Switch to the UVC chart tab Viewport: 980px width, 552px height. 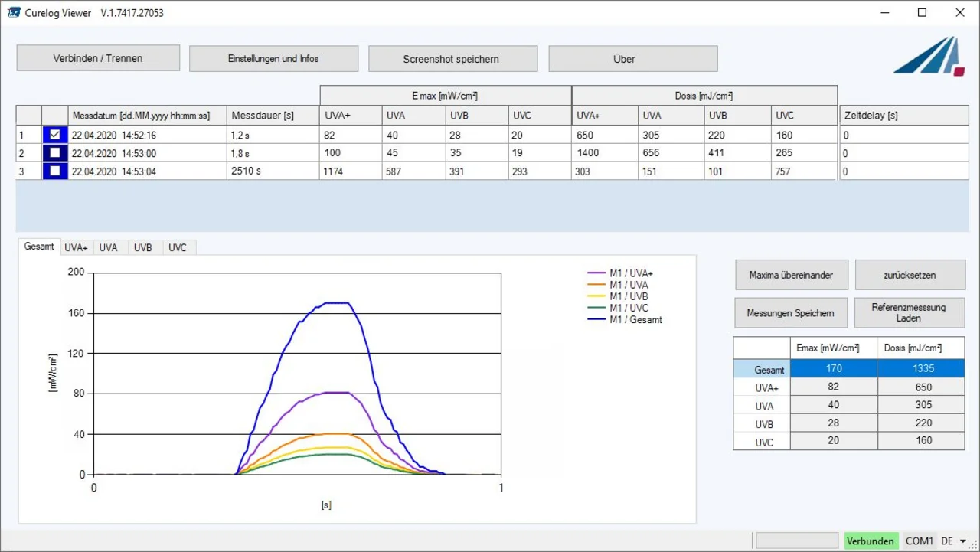pyautogui.click(x=178, y=248)
